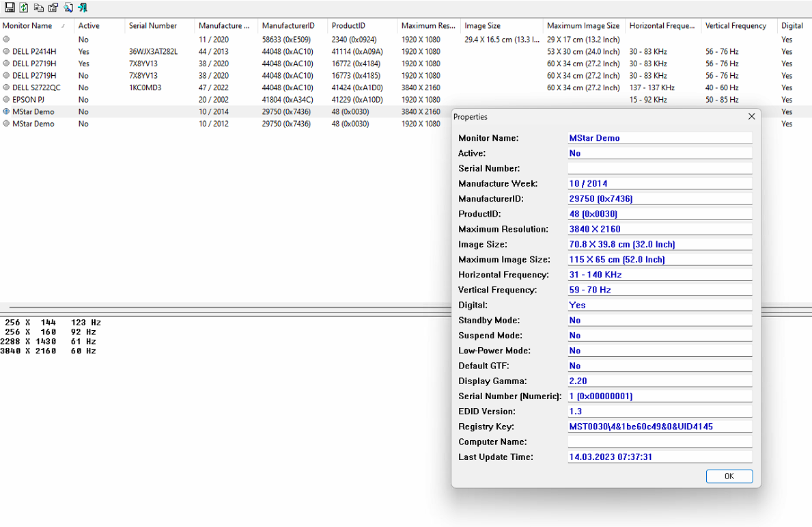Viewport: 812px width, 527px height.
Task: Click the Display Gamma field 2.20
Action: (660, 381)
